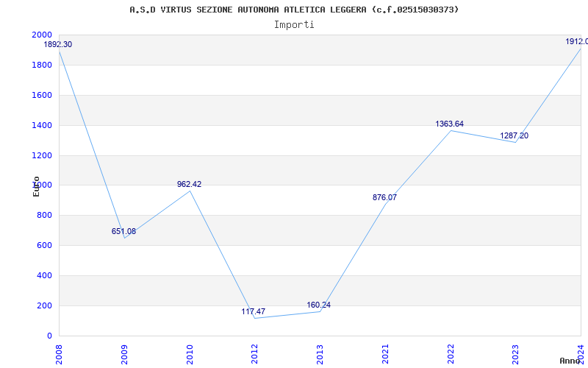The width and height of the screenshot is (588, 368).
Task: Click the Anno x-axis title
Action: tap(570, 361)
